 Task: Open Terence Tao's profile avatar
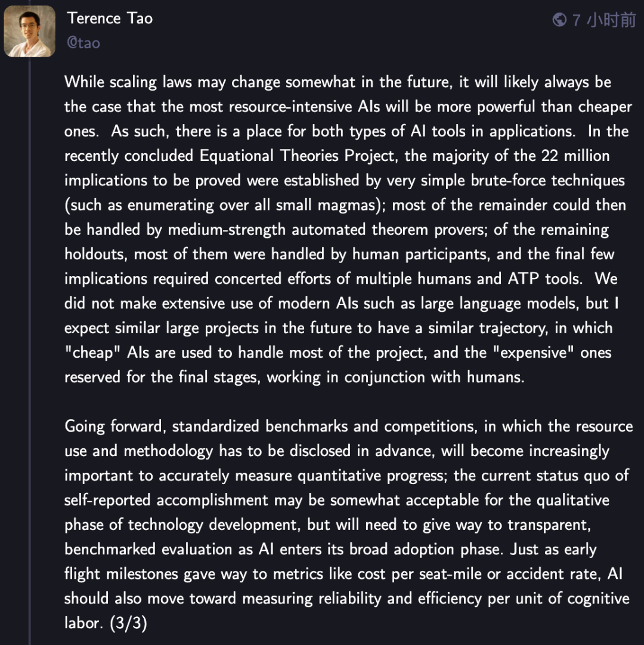pos(30,32)
